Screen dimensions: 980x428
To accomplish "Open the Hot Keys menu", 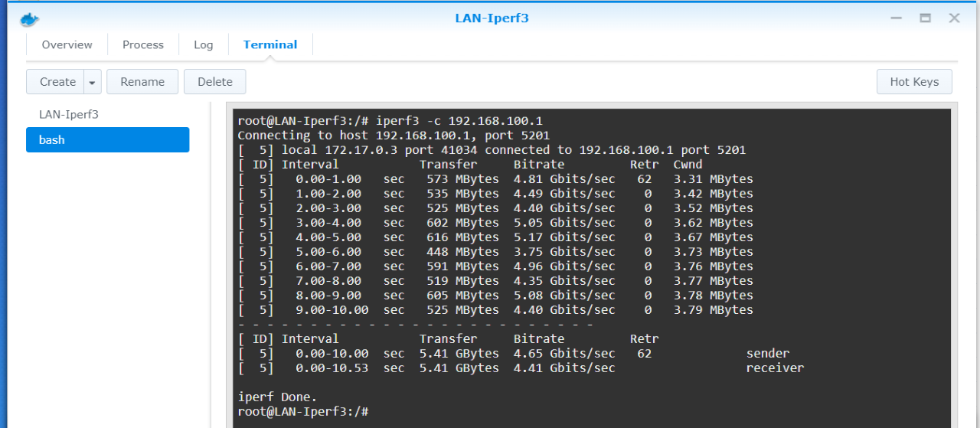I will pyautogui.click(x=913, y=82).
